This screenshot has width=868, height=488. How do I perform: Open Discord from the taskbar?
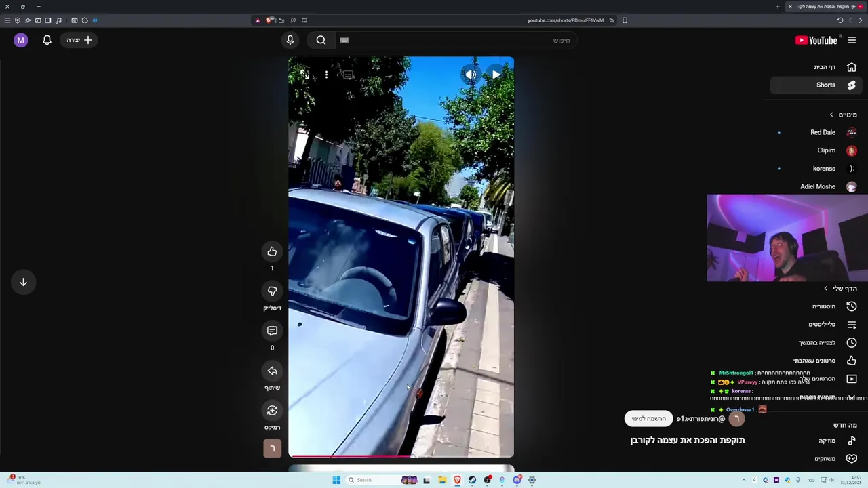tap(517, 480)
